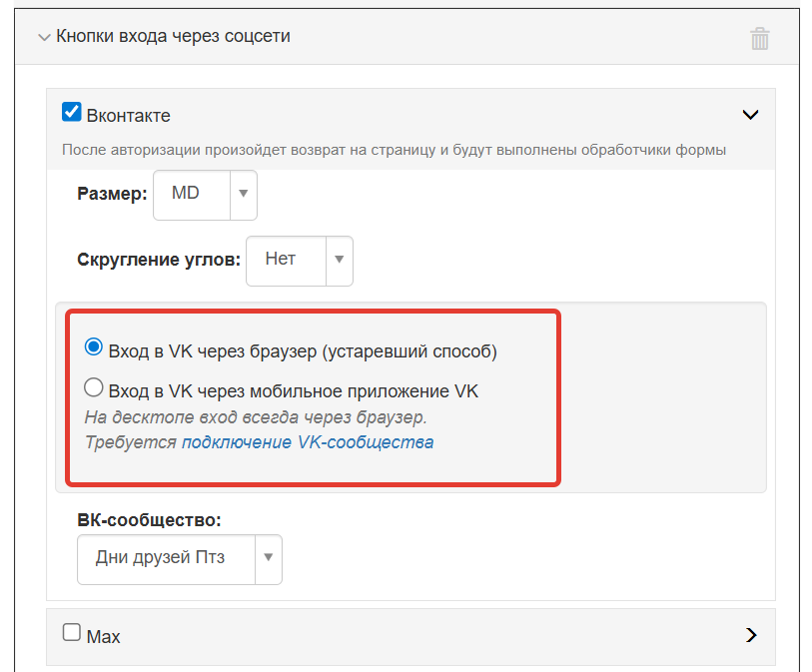The width and height of the screenshot is (812, 672).
Task: Open the подключение VK-сообщества link
Action: point(308,442)
